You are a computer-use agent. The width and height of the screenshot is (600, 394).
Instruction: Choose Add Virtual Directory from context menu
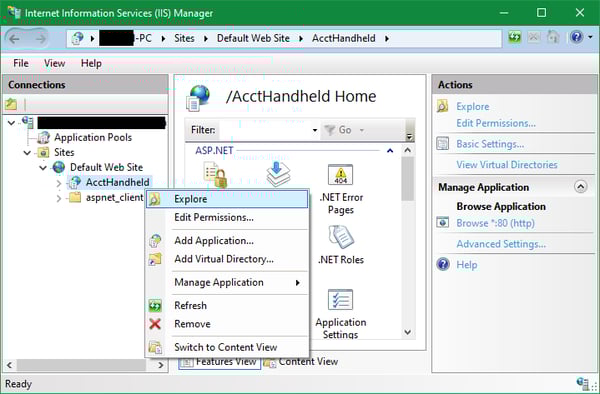[224, 259]
